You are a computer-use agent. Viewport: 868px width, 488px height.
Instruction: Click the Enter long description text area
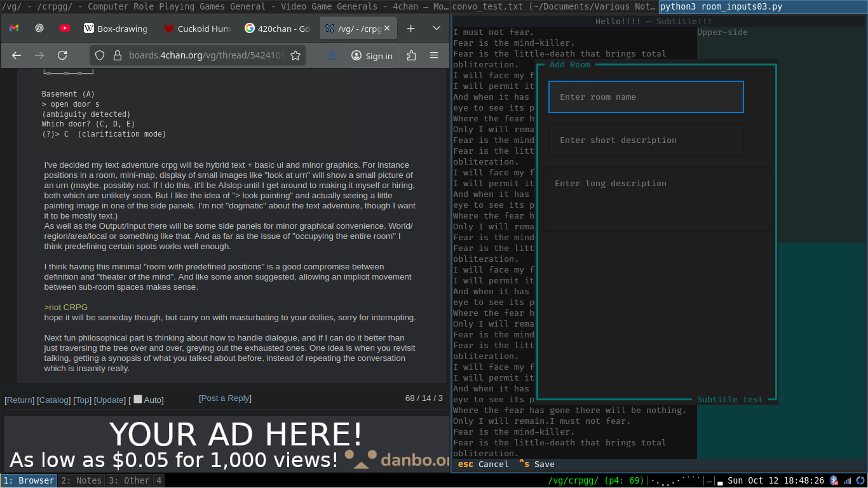(659, 199)
